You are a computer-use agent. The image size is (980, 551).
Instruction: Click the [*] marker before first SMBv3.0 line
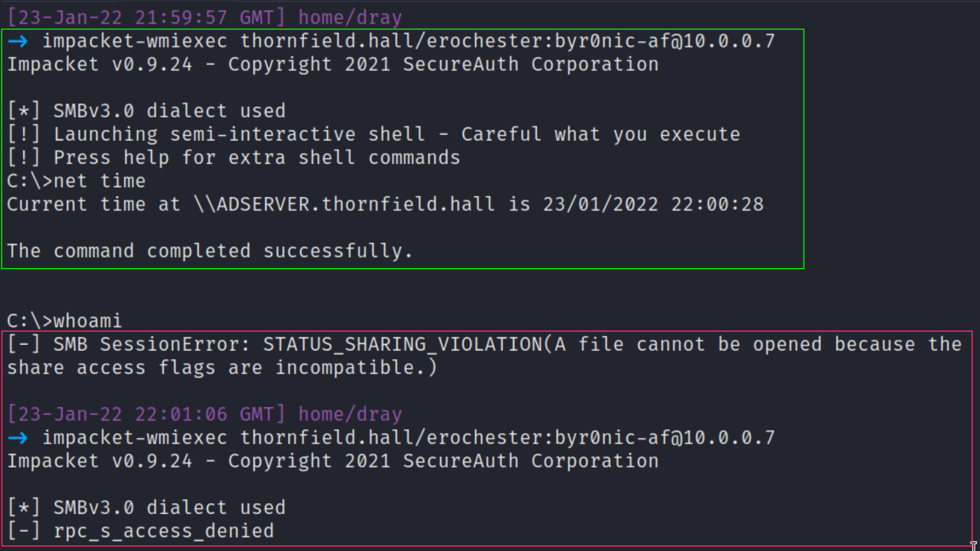(23, 111)
